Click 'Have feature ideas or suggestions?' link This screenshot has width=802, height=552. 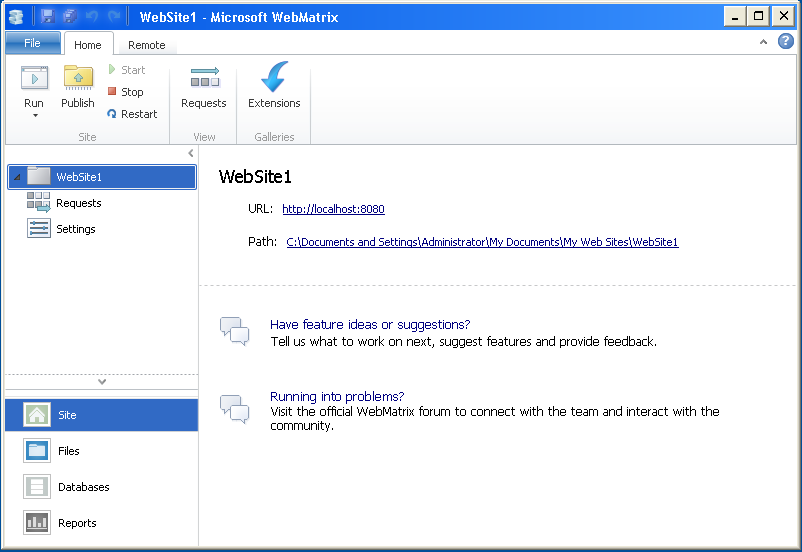(370, 324)
